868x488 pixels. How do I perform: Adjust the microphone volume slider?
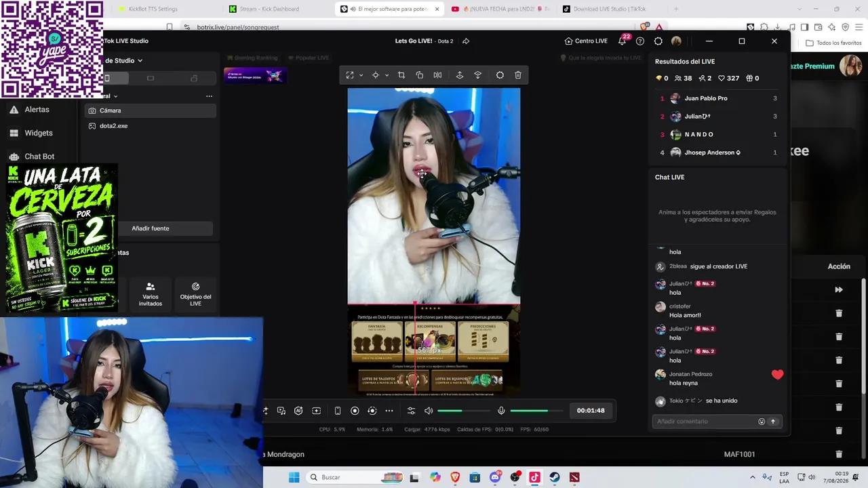[x=537, y=411]
